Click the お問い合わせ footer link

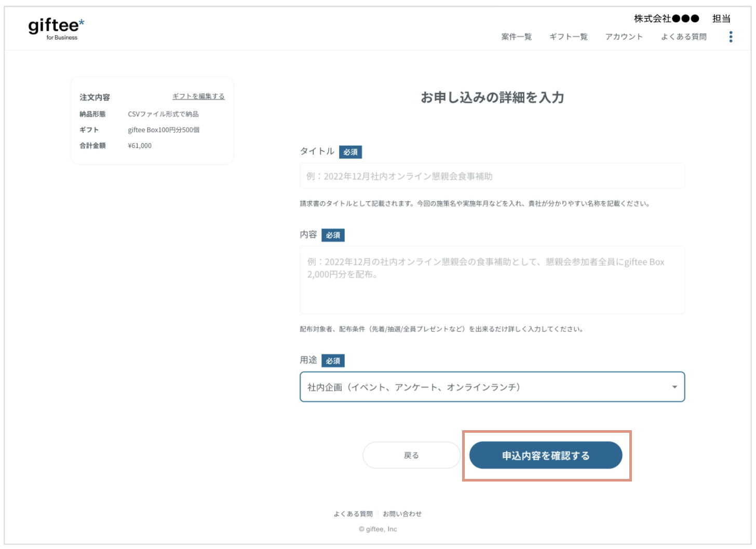(402, 514)
